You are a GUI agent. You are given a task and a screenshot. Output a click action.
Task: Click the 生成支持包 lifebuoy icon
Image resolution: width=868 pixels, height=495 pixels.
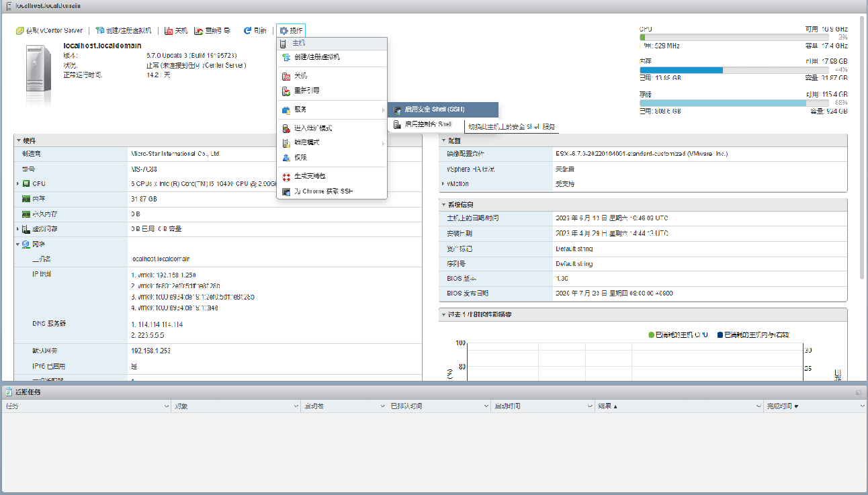pos(286,176)
